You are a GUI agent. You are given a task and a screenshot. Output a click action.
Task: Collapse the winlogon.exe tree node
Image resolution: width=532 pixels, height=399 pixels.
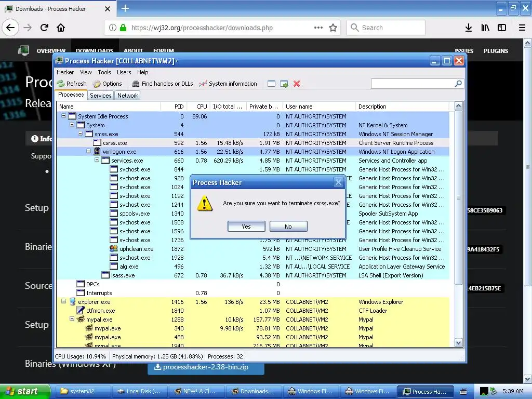coord(88,151)
